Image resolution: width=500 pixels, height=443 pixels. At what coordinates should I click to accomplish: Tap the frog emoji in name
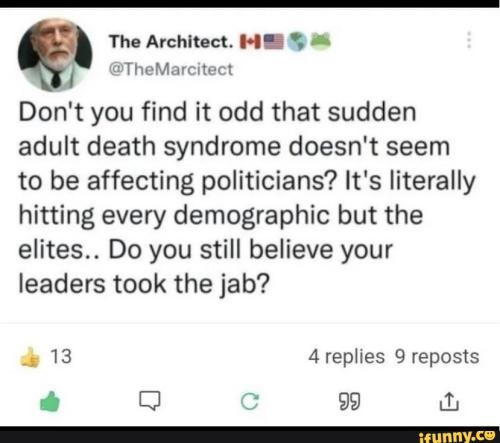pos(321,41)
